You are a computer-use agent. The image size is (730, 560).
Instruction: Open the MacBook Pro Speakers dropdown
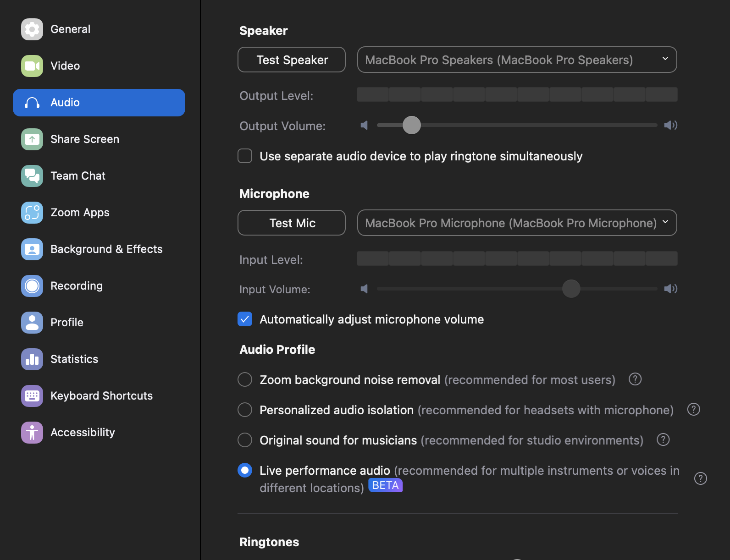click(x=517, y=60)
